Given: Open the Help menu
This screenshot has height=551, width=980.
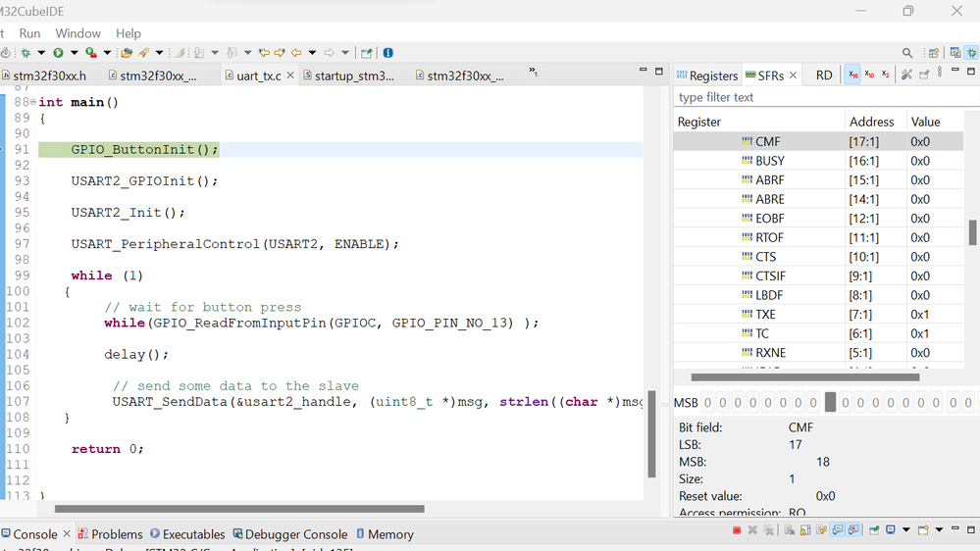Looking at the screenshot, I should click(129, 33).
